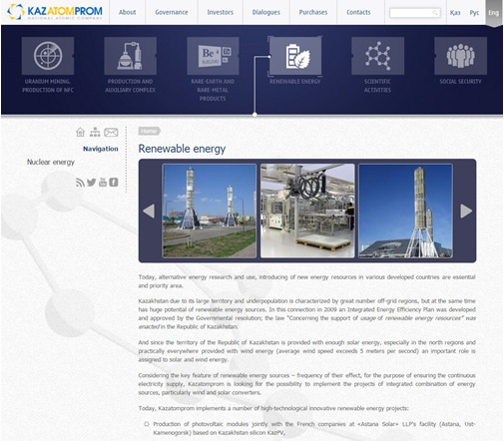Go to home via sidebar house icon

[80, 132]
